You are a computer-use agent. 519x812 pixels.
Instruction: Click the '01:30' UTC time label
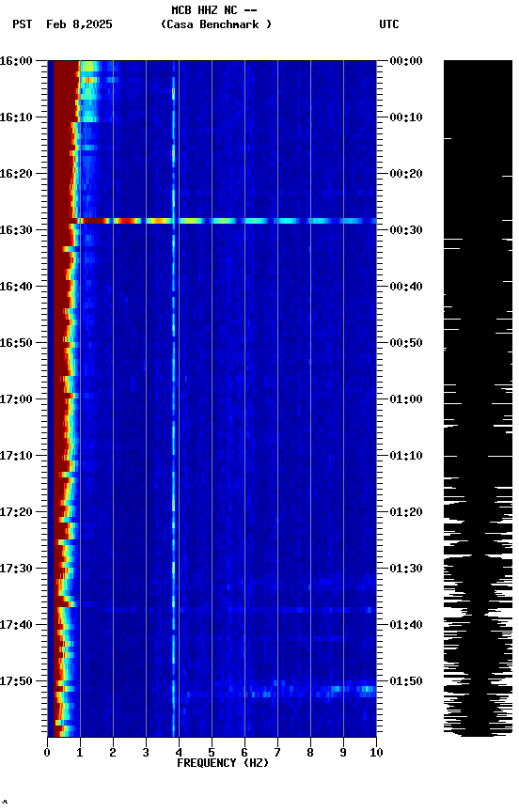pyautogui.click(x=406, y=570)
